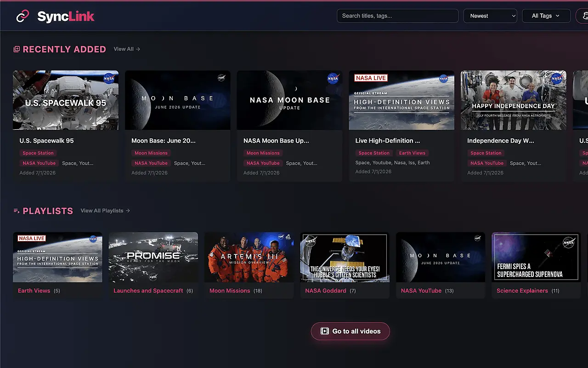Click the Recently Added section icon
The image size is (588, 368).
pos(17,49)
